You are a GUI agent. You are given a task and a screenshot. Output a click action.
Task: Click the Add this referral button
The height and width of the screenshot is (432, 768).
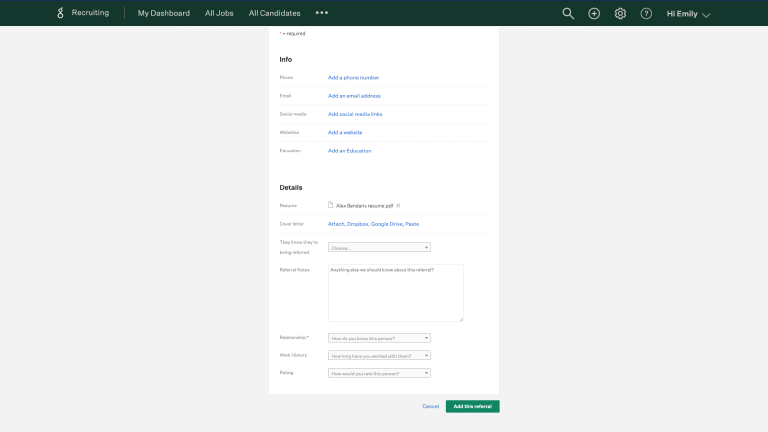click(472, 406)
